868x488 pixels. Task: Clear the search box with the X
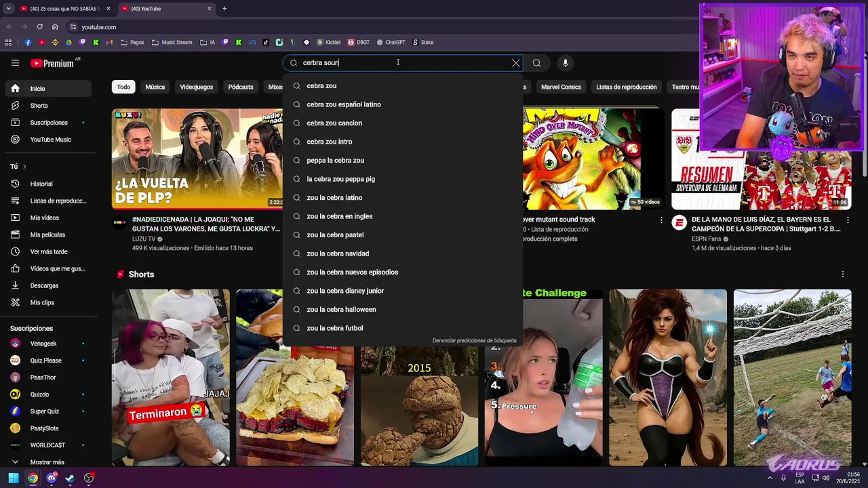point(516,63)
